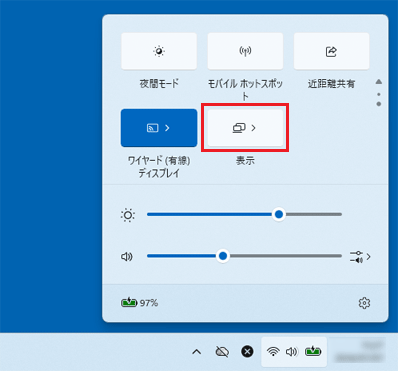Click the Wi-Fi icon in taskbar

[x=273, y=352]
